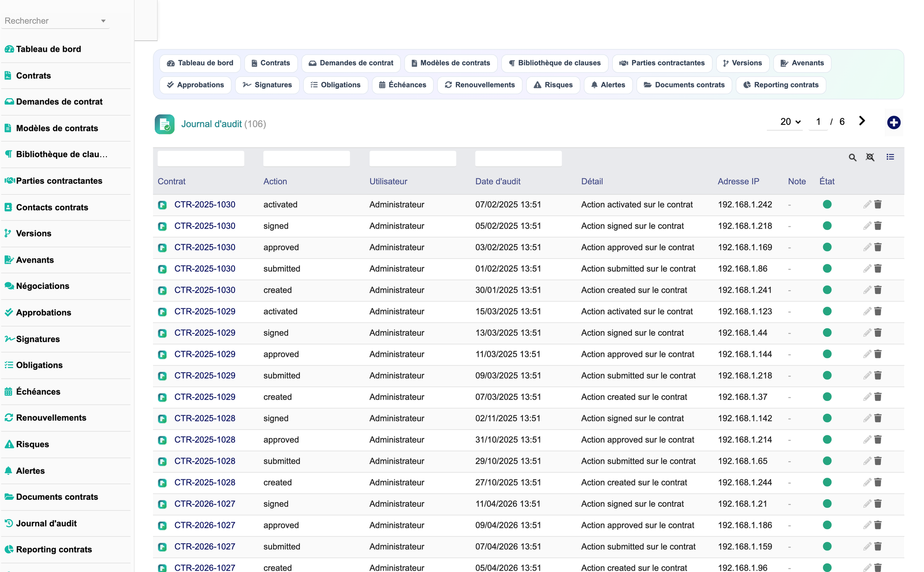The image size is (924, 572).
Task: Switch to Contrats tab in top bar
Action: [x=271, y=63]
